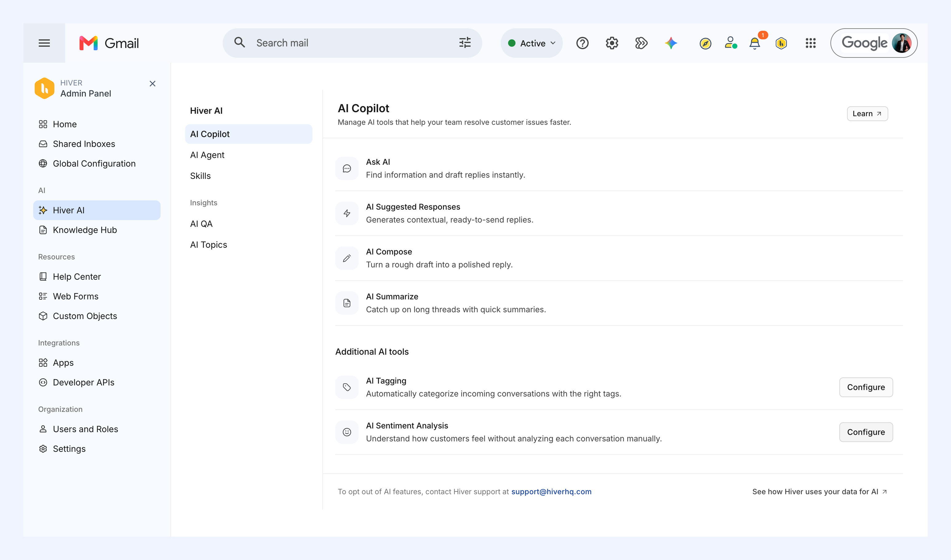Click the Learn button
Viewport: 951px width, 560px height.
pyautogui.click(x=867, y=114)
